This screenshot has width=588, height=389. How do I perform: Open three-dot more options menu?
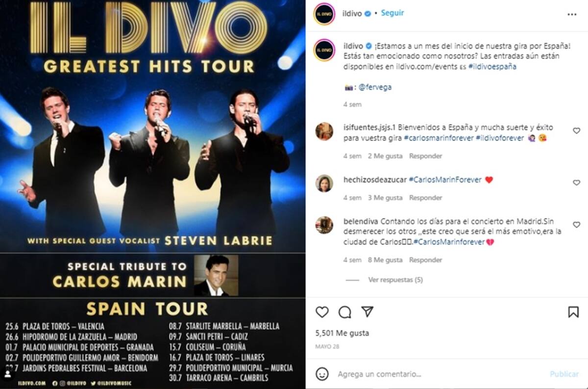click(572, 15)
